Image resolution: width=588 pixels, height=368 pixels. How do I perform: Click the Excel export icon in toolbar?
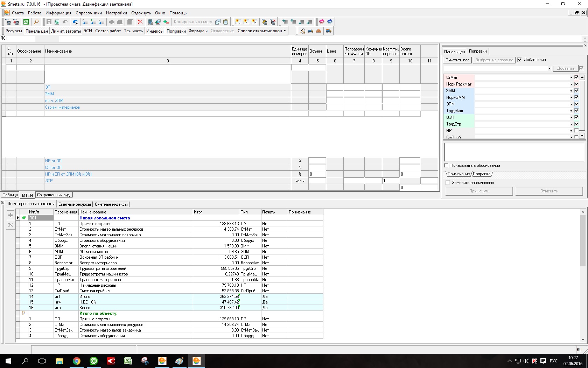pyautogui.click(x=26, y=22)
